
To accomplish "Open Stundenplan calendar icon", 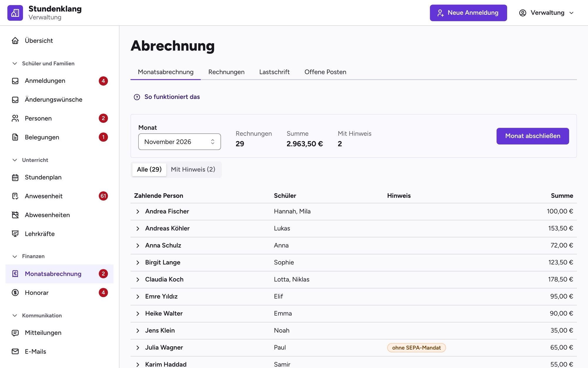I will [15, 177].
